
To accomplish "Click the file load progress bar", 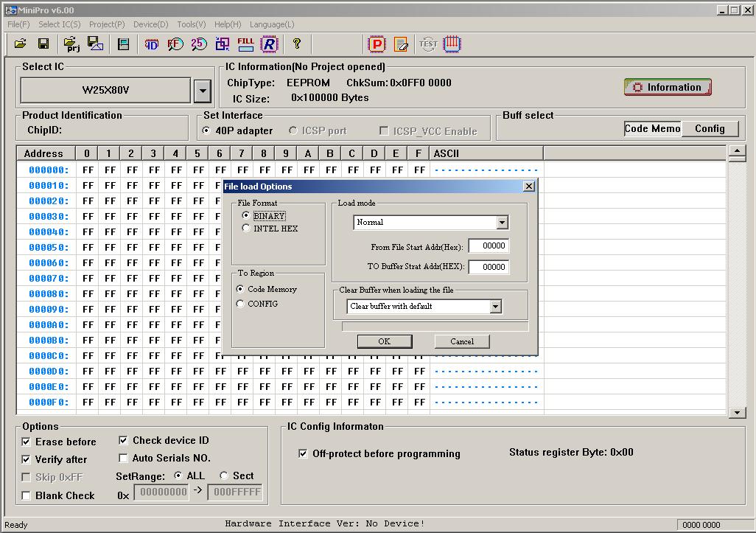I will (435, 327).
